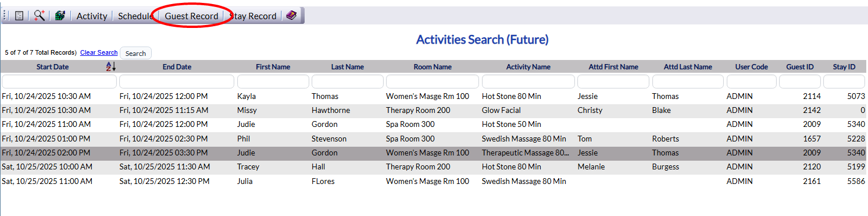The width and height of the screenshot is (868, 216).
Task: Select the Missy Hawthorne Glow Facial row
Action: 434,110
